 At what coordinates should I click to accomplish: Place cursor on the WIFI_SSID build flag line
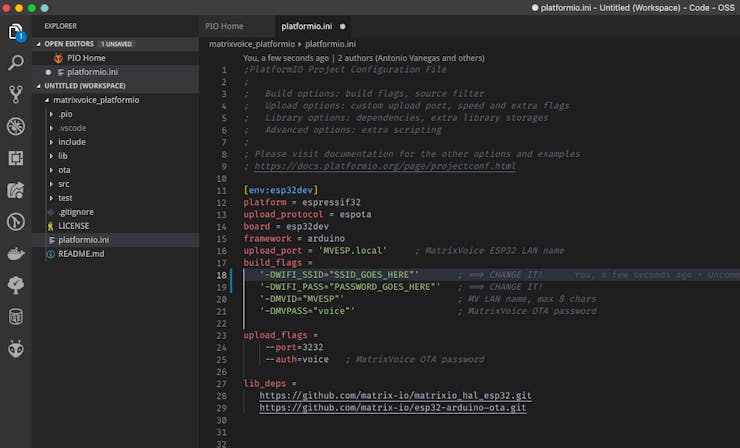pos(339,275)
